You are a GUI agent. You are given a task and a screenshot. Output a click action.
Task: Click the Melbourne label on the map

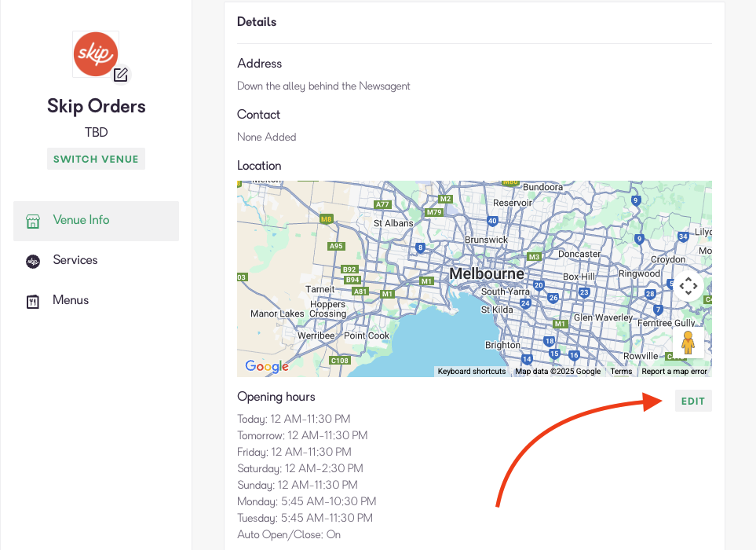tap(486, 274)
